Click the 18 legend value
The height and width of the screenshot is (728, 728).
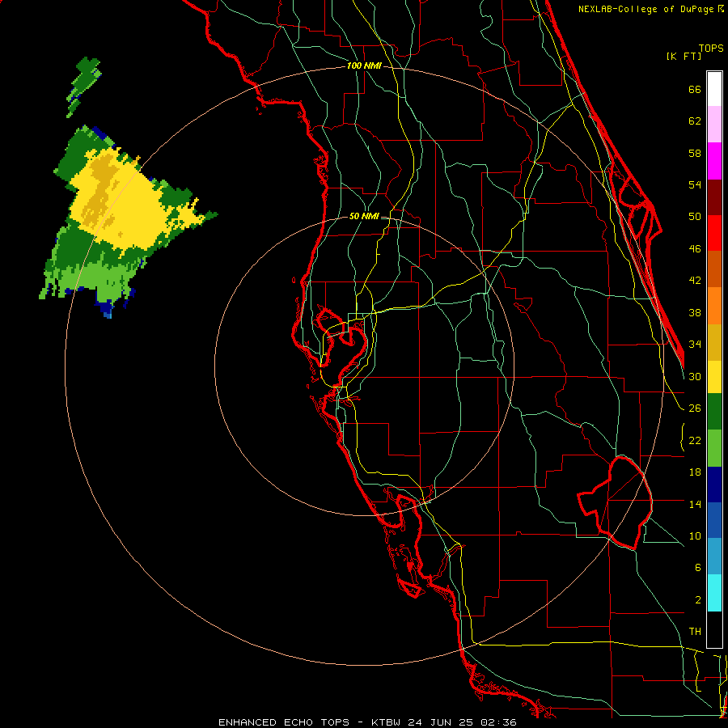(695, 472)
